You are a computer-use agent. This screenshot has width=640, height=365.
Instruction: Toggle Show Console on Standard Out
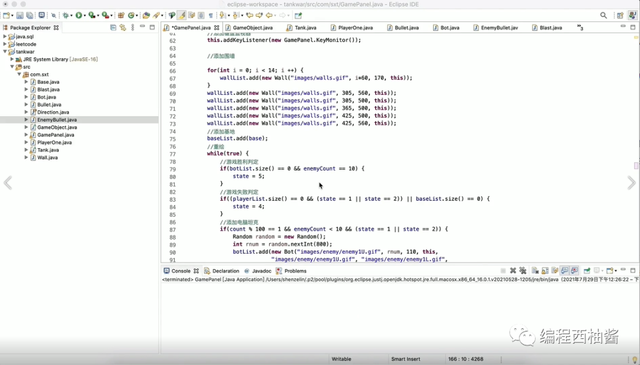(x=564, y=271)
